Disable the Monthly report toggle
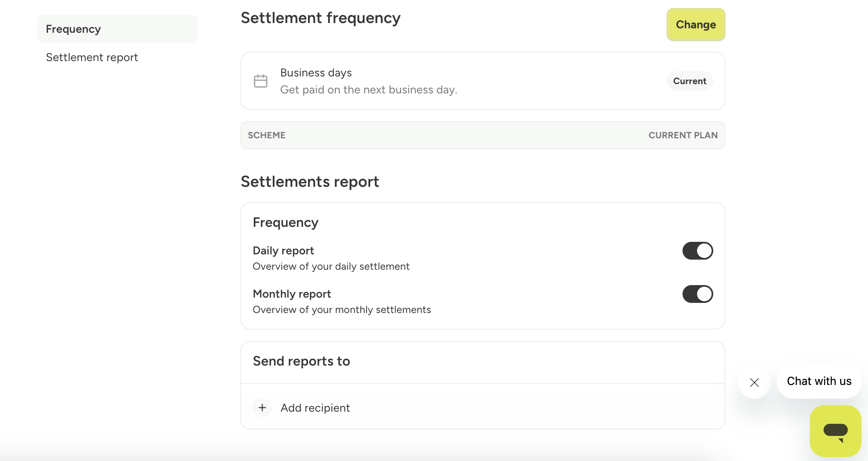Screen dimensions: 868x461 (x=697, y=294)
